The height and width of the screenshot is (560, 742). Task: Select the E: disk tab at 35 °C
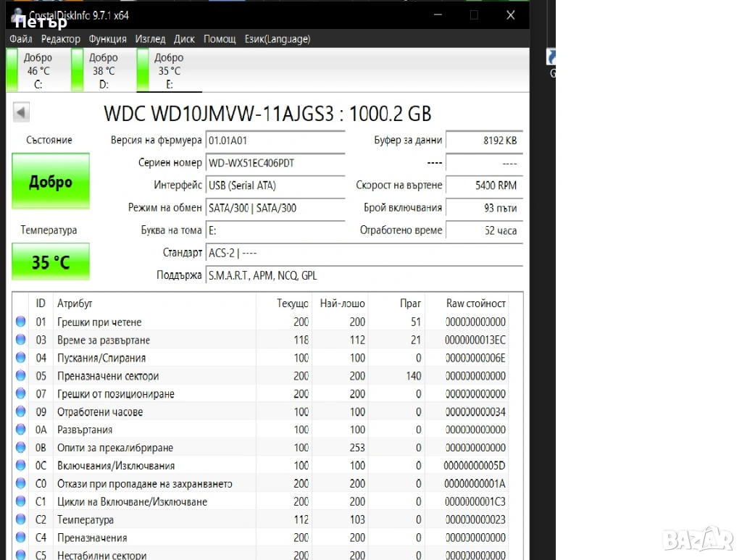coord(169,71)
